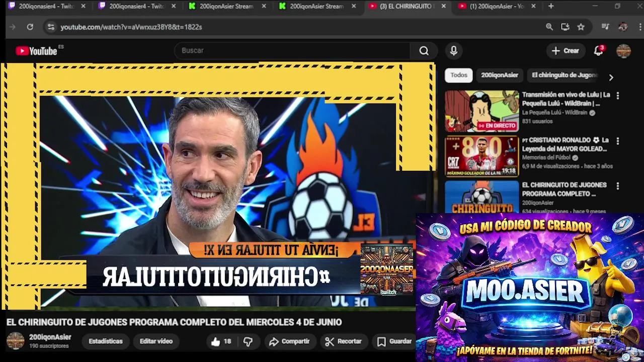Open the 200iqonAsier channel avatar below video

pos(15,341)
